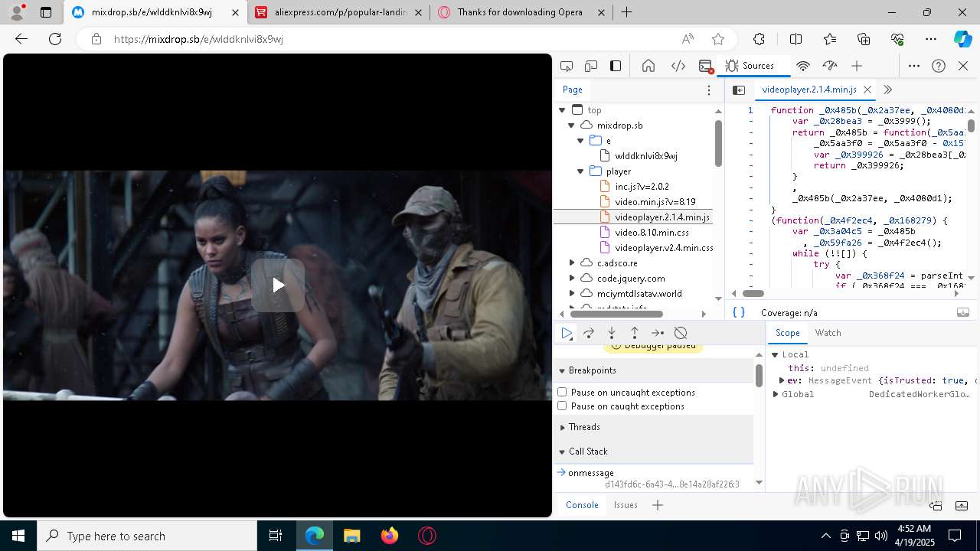Open DevTools customize ellipsis menu

[914, 66]
